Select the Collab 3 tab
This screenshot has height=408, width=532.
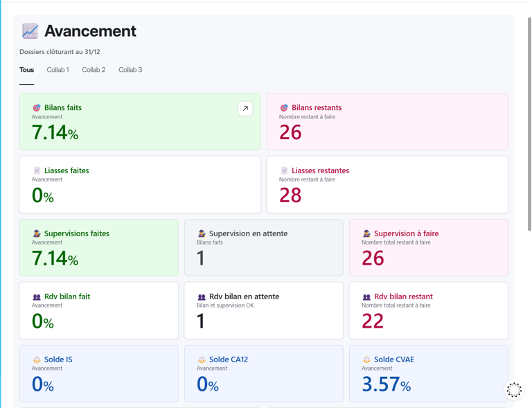pos(130,70)
